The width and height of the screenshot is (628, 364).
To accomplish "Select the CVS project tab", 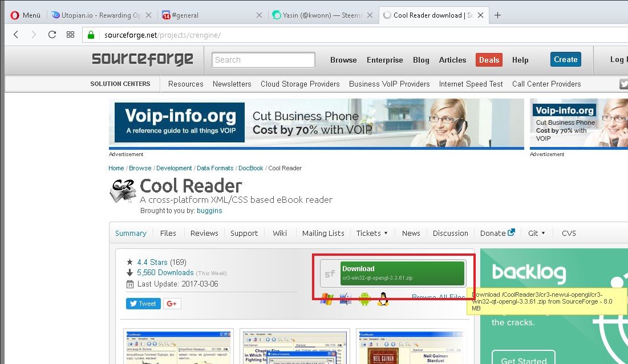I will pos(569,233).
